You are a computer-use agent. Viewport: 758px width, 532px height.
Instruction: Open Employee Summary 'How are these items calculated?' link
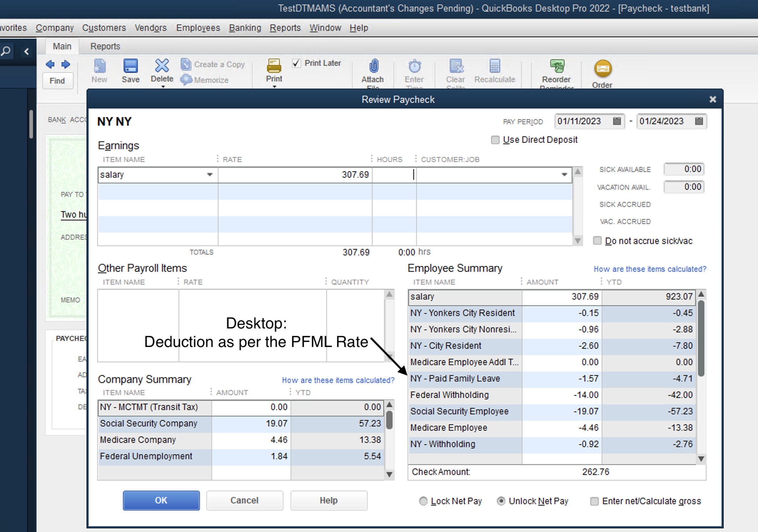coord(650,269)
